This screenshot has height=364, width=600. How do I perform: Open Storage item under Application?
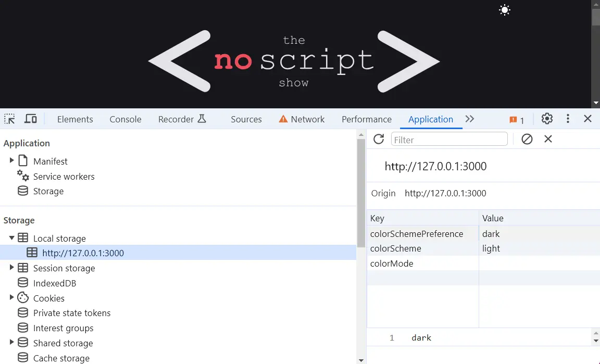click(48, 191)
